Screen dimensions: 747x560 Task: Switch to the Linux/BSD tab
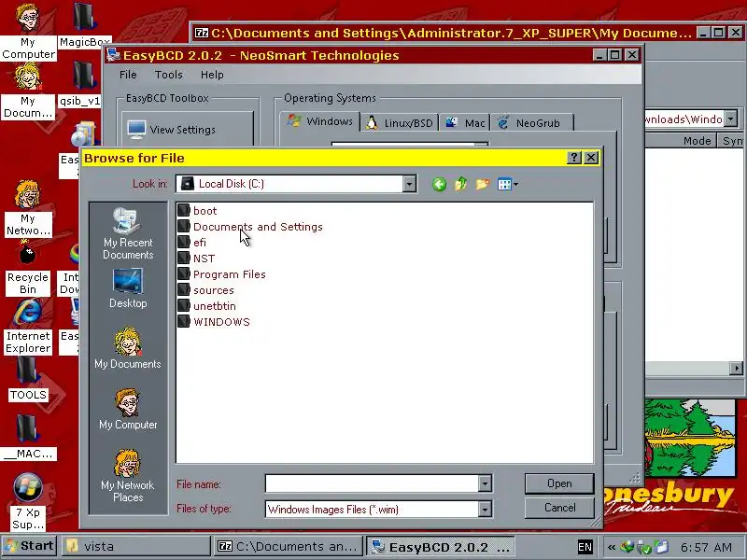click(400, 123)
